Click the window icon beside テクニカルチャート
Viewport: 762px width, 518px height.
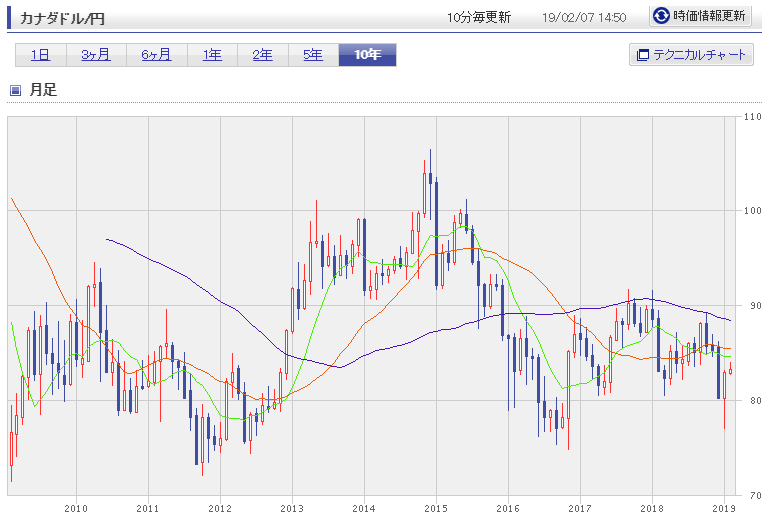pyautogui.click(x=642, y=55)
